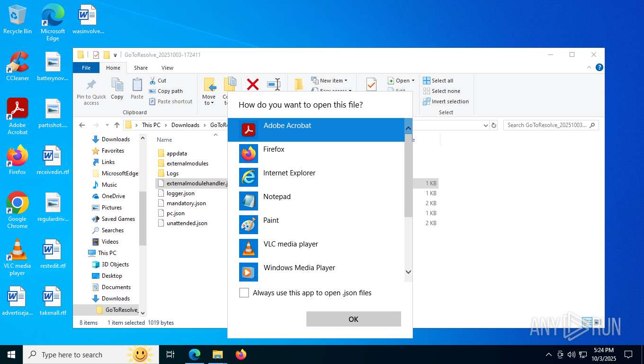644x364 pixels.
Task: Open Google Chrome desktop shortcut
Action: pyautogui.click(x=18, y=210)
